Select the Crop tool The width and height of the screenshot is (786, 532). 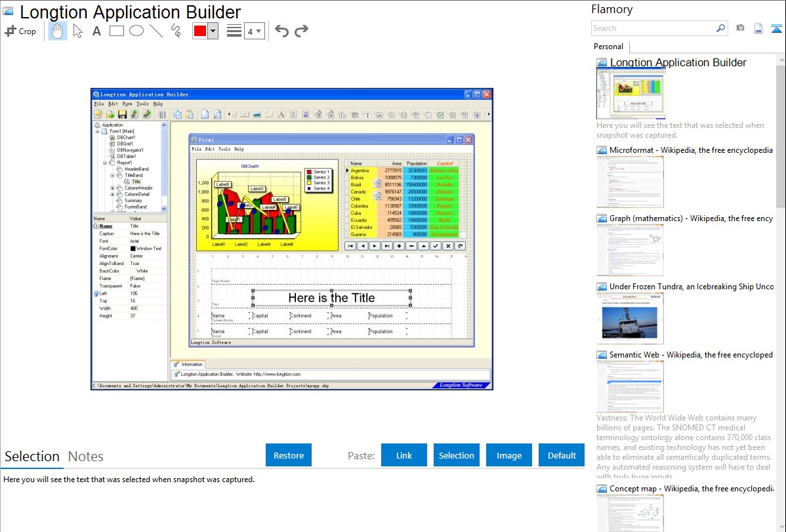click(20, 31)
